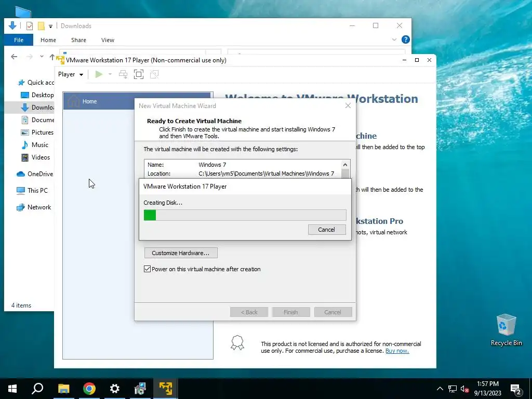Open taskbar search magnifier

(37, 389)
